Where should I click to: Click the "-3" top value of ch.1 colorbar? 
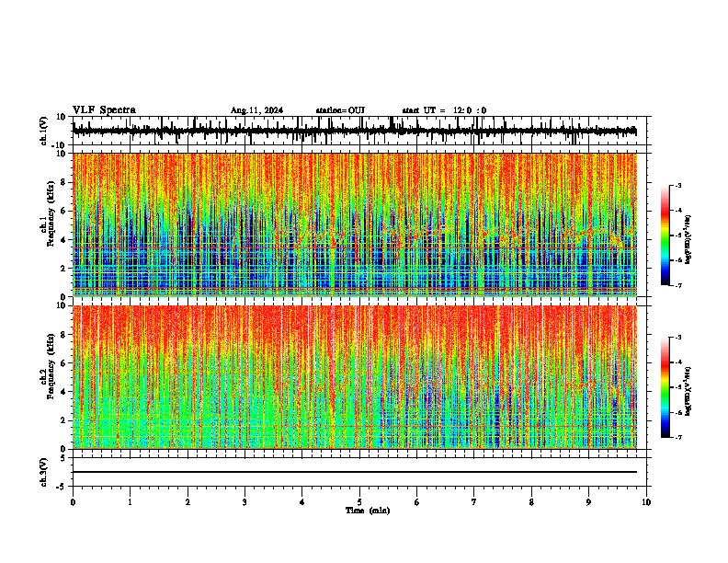678,186
